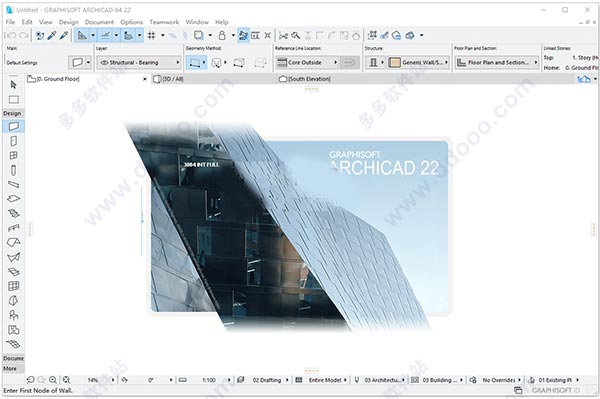Viewport: 600px width, 399px height.
Task: Open the Default Settings wall button
Action: tap(77, 62)
